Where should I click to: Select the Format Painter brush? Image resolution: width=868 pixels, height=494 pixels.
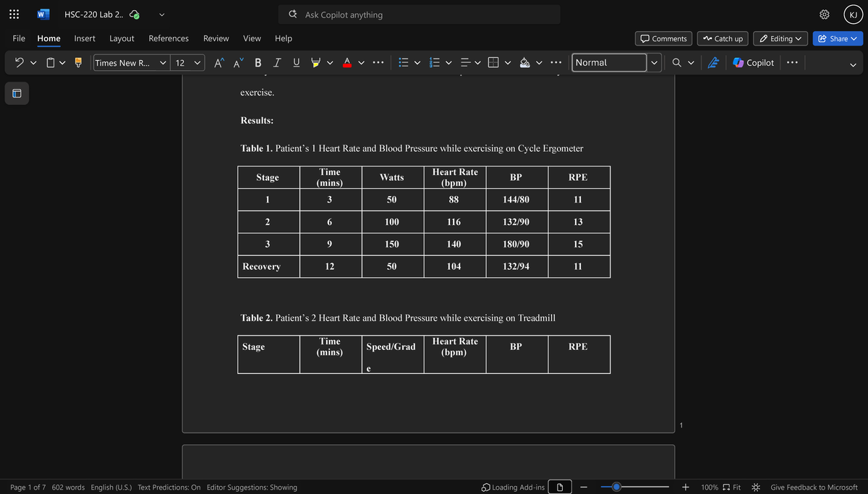78,63
